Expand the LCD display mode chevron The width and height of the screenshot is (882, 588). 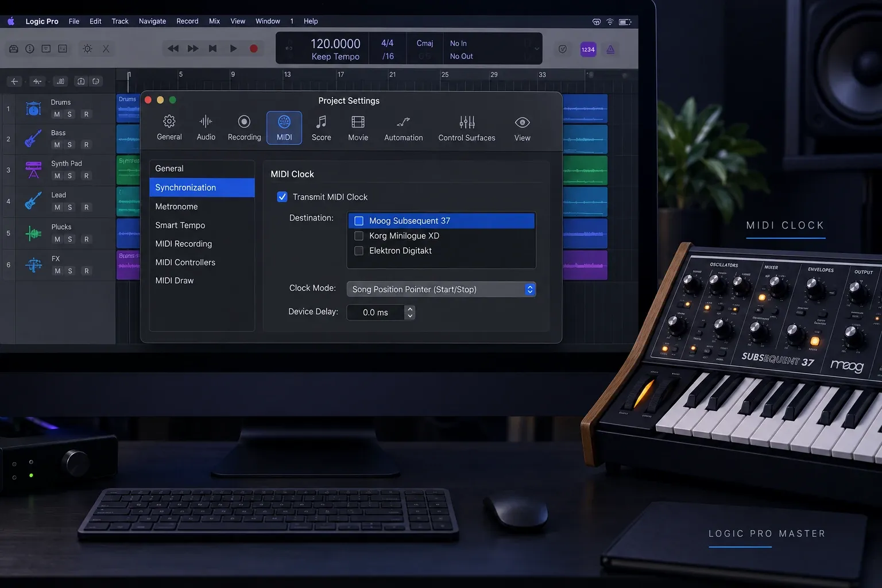(536, 49)
